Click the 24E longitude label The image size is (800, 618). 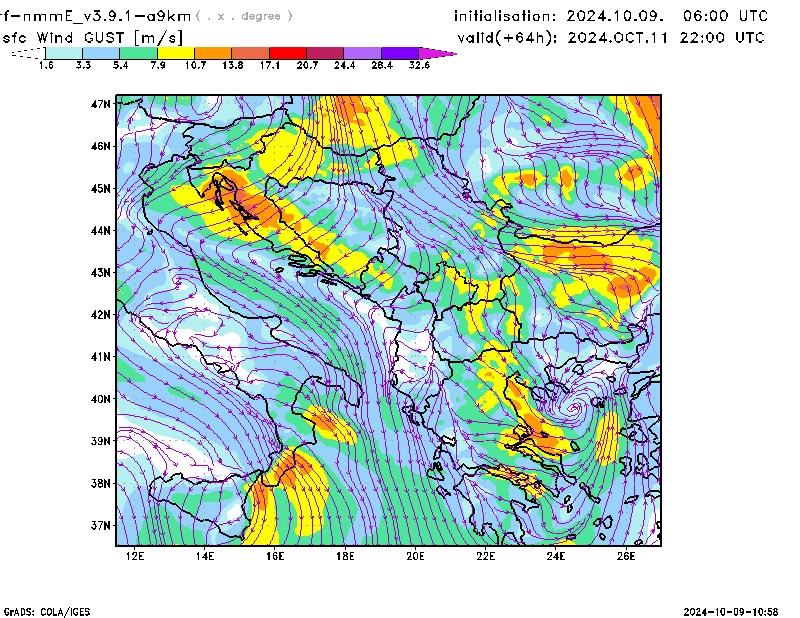[x=556, y=556]
